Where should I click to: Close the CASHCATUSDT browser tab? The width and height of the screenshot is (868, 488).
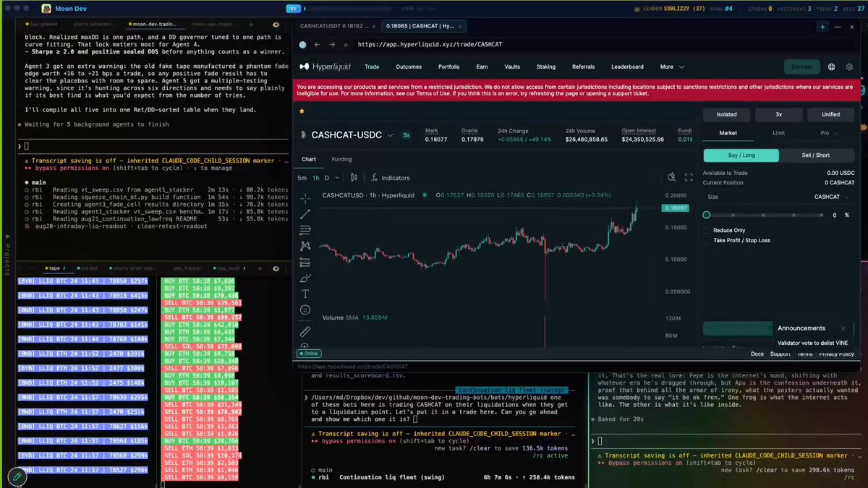[373, 26]
